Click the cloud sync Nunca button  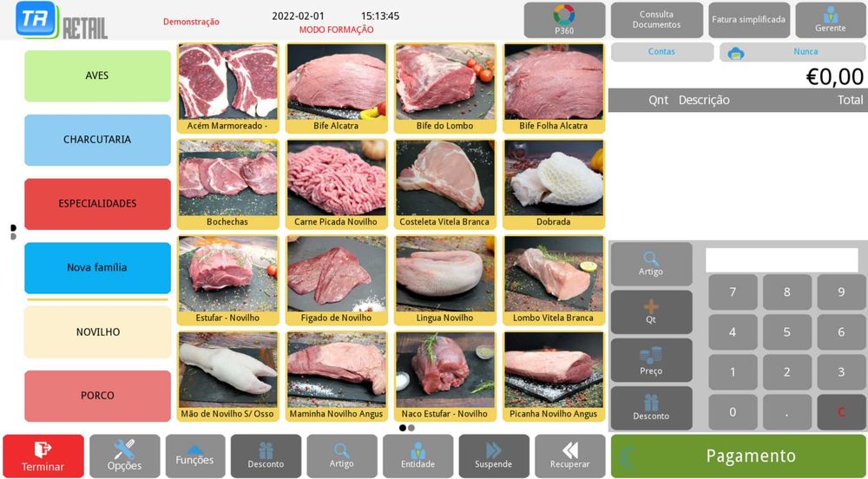[x=792, y=52]
